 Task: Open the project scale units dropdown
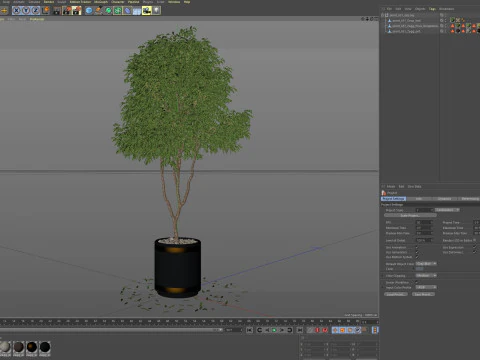(x=447, y=210)
